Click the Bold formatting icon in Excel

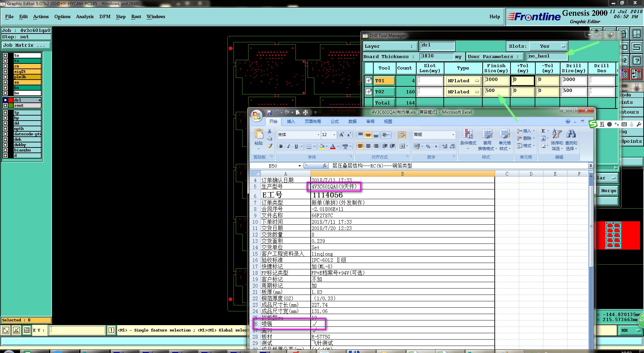pyautogui.click(x=281, y=146)
